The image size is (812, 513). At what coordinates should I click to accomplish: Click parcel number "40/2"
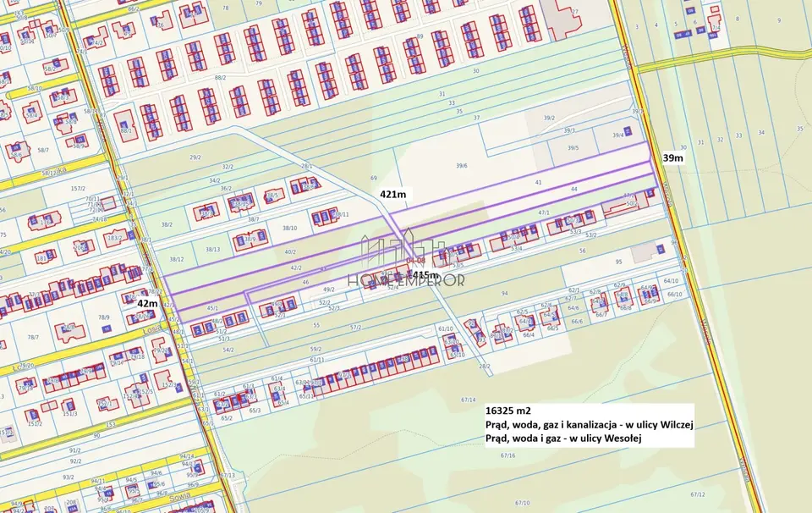click(x=290, y=251)
